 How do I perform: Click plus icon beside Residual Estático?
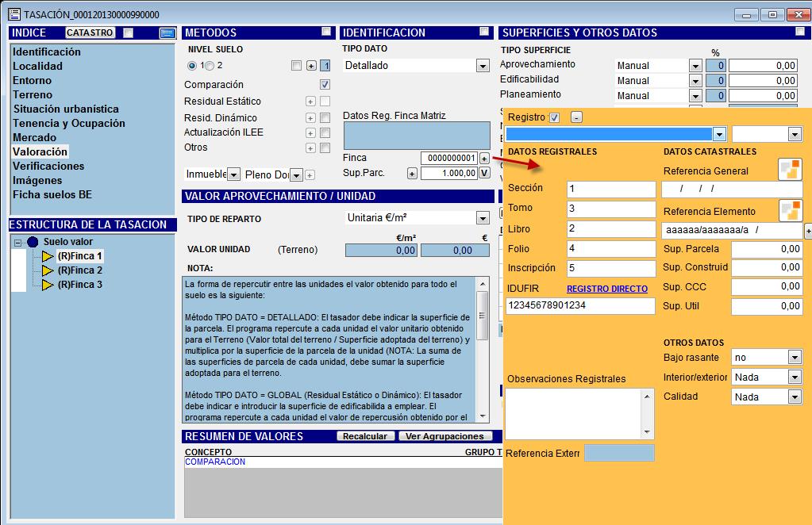pyautogui.click(x=310, y=102)
